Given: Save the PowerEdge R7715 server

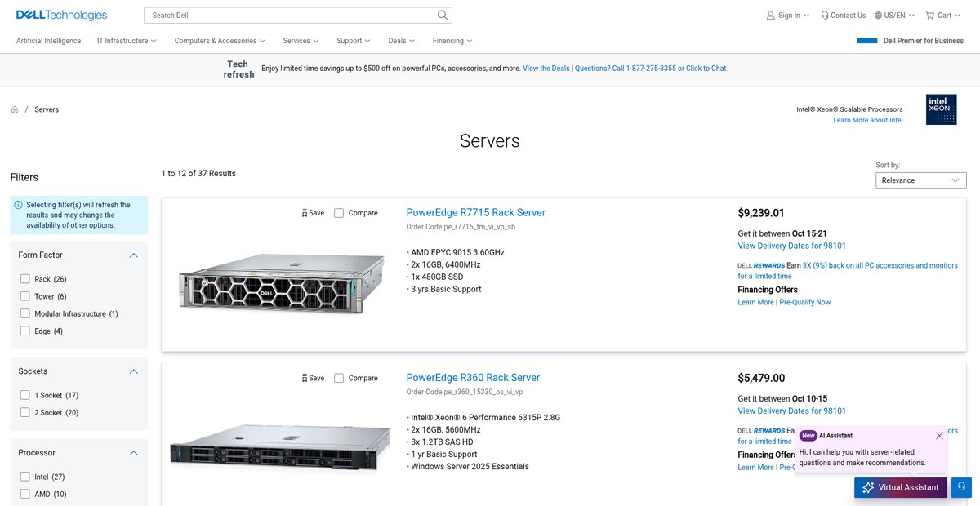Looking at the screenshot, I should 313,213.
